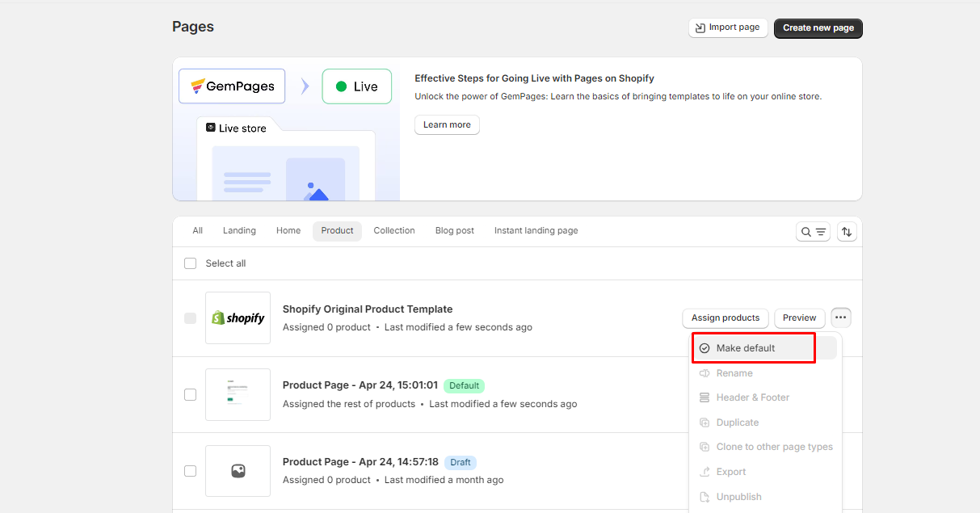Click the import icon inside the Import page button
This screenshot has height=513, width=980.
click(x=700, y=27)
